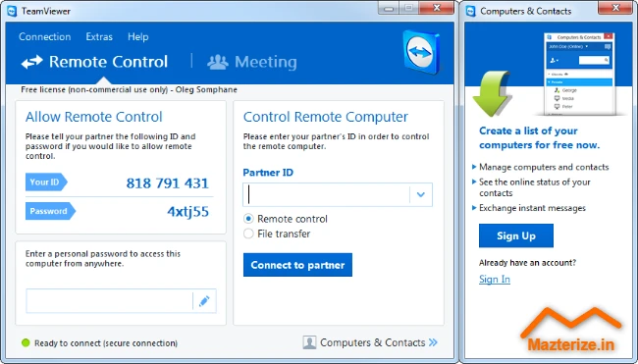This screenshot has width=638, height=364.
Task: Click the TeamViewer logo in the header
Action: click(x=421, y=52)
